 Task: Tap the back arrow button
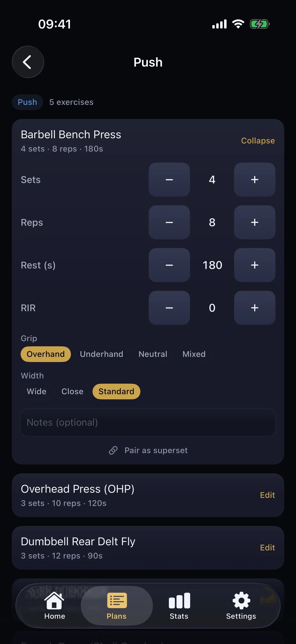click(x=28, y=62)
